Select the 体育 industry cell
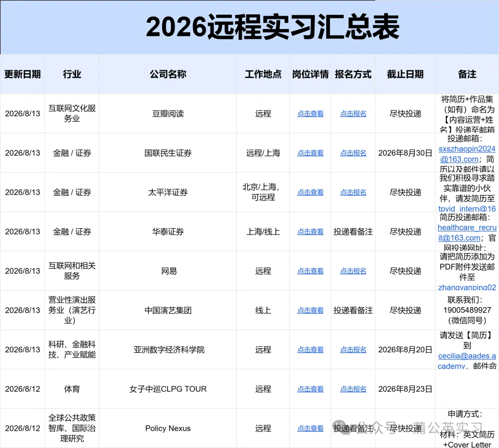 click(72, 389)
